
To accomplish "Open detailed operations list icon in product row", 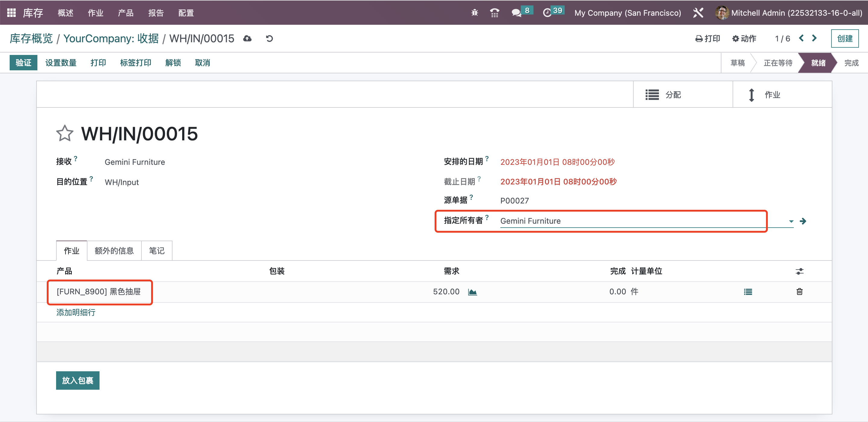I will [748, 292].
